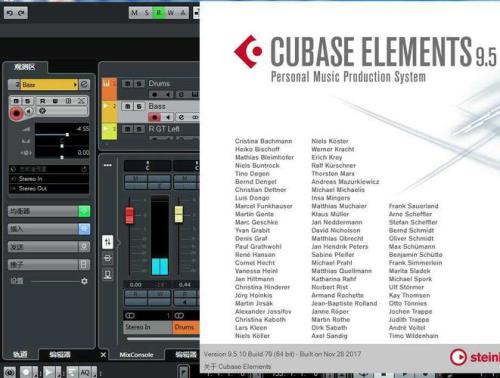Select the Drums track in track list

click(x=159, y=83)
